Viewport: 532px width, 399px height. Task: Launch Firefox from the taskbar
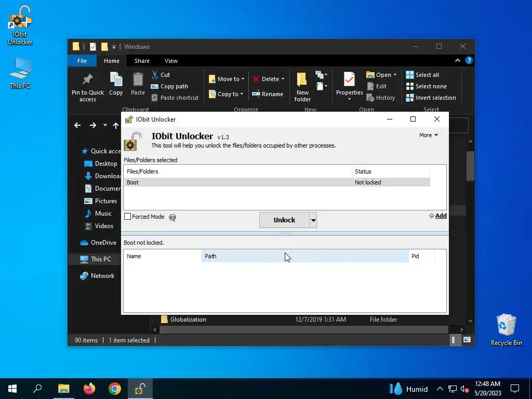pos(89,389)
